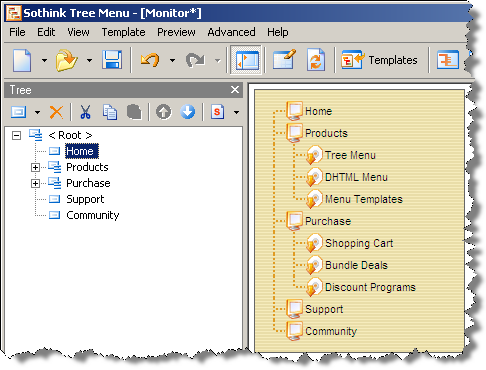Click Bundle Deals in the preview
The width and height of the screenshot is (486, 370).
(x=356, y=265)
